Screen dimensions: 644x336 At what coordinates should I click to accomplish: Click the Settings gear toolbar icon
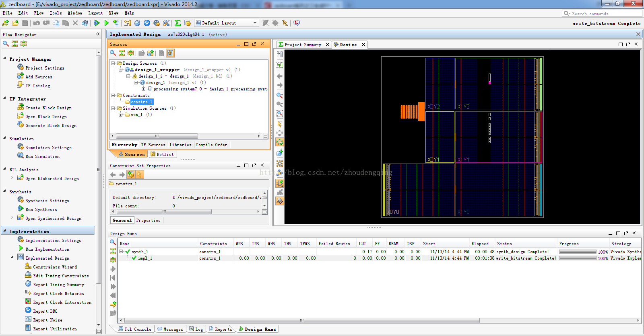pyautogui.click(x=157, y=23)
